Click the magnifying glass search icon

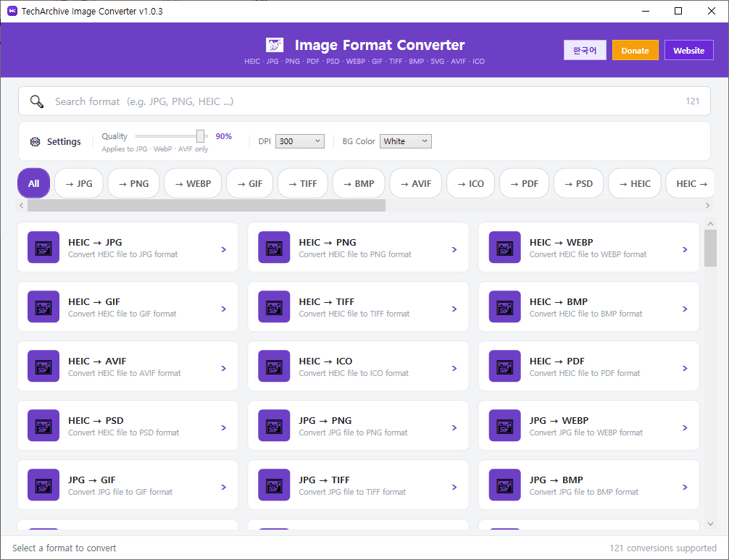tap(37, 101)
